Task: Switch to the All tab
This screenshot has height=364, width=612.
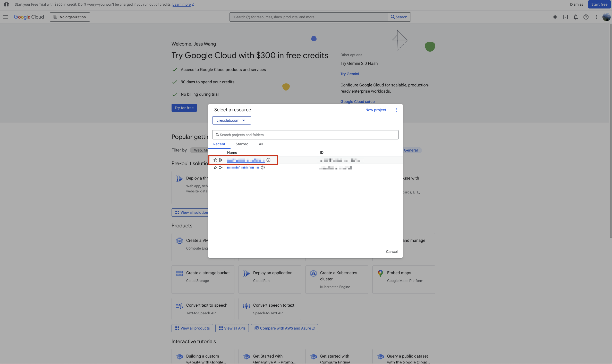Action: click(x=261, y=144)
